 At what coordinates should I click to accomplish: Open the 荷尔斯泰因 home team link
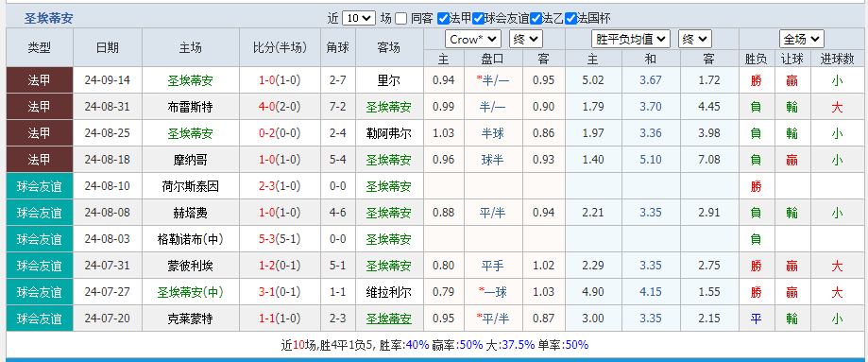pyautogui.click(x=190, y=186)
